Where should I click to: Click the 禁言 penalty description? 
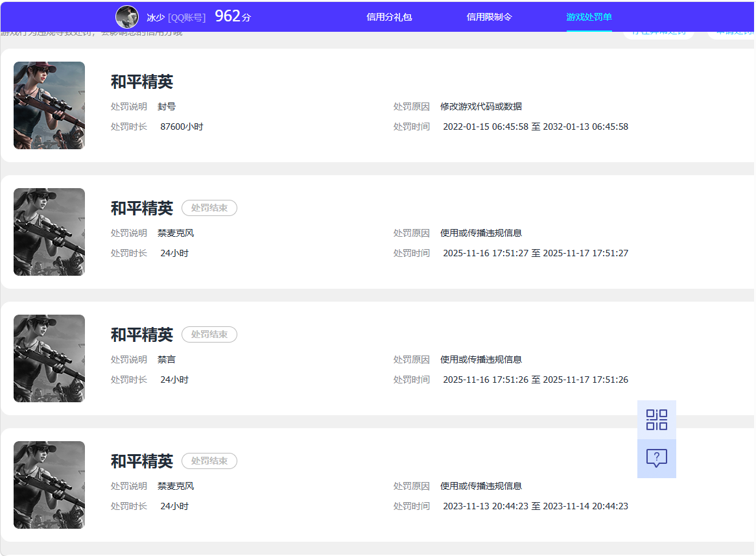[x=167, y=359]
